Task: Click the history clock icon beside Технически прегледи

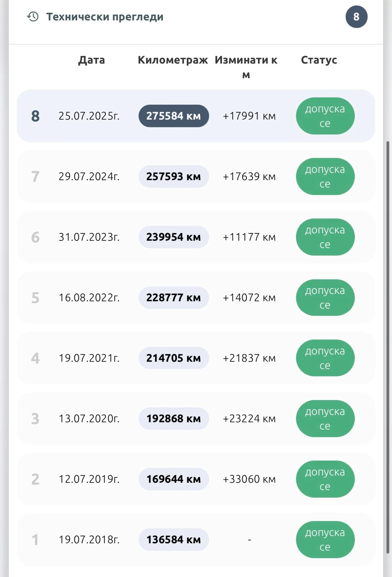Action: tap(33, 17)
